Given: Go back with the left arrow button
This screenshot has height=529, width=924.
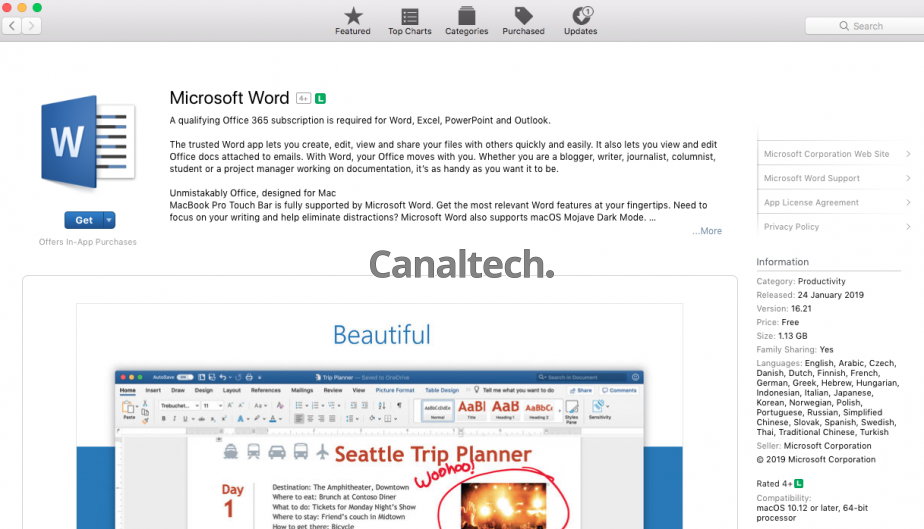Looking at the screenshot, I should (x=12, y=25).
